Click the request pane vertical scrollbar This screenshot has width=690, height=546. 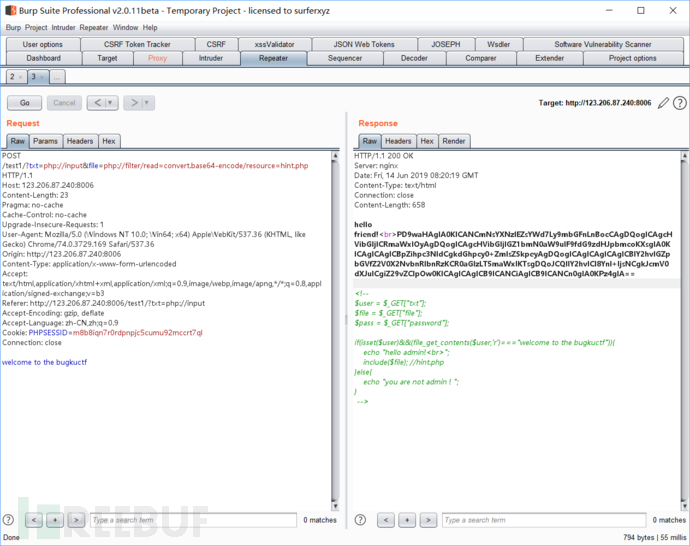coord(335,330)
